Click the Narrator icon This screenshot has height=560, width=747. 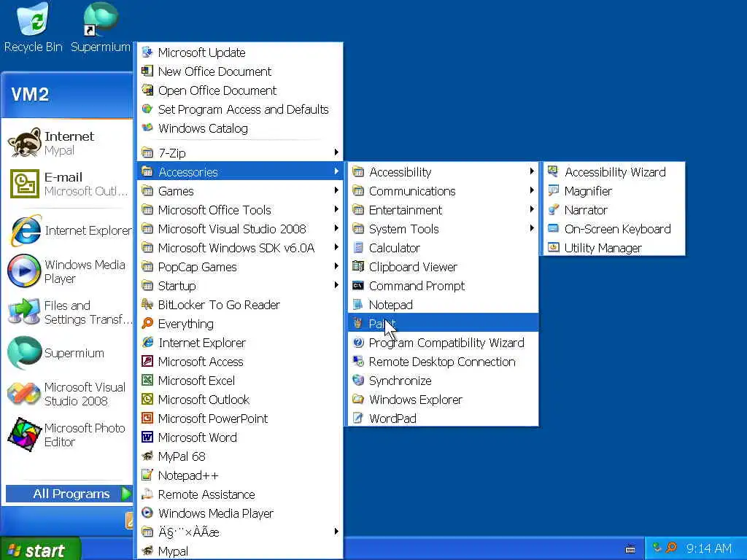pos(553,209)
